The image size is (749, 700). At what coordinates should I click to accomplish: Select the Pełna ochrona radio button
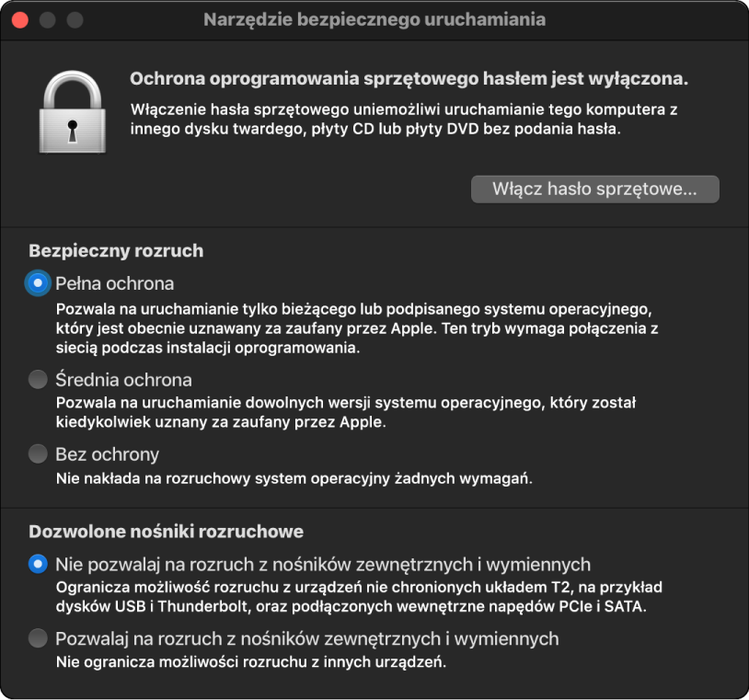coord(36,282)
